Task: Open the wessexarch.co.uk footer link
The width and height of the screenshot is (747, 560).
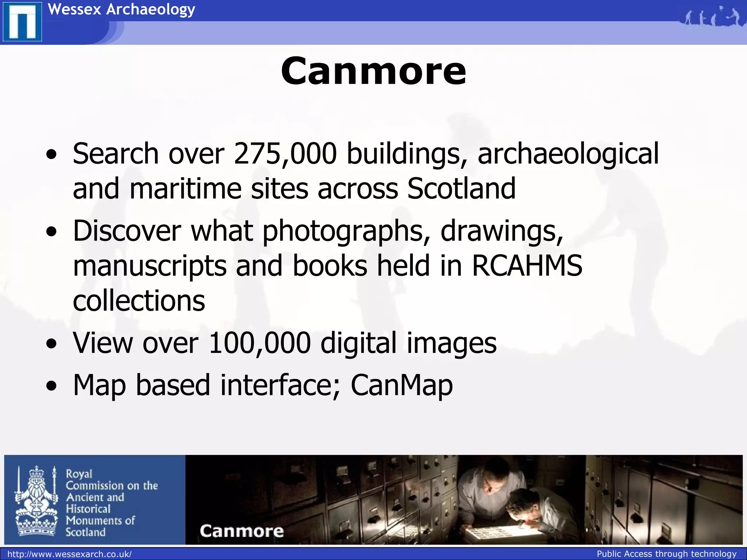Action: click(x=69, y=554)
